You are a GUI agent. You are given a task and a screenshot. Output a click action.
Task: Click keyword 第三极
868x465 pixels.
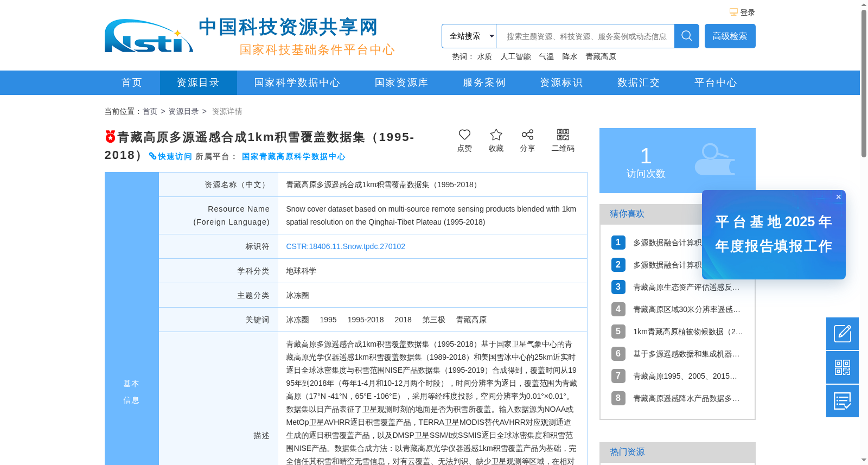point(433,320)
